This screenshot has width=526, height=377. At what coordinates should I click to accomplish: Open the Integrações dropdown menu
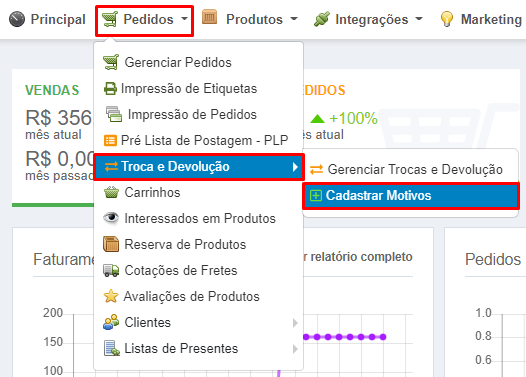pyautogui.click(x=368, y=19)
